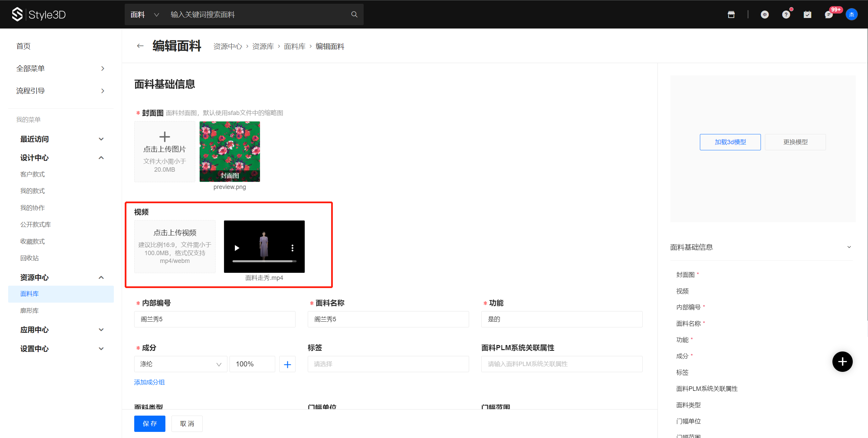
Task: Open video more options three dots
Action: tap(292, 248)
